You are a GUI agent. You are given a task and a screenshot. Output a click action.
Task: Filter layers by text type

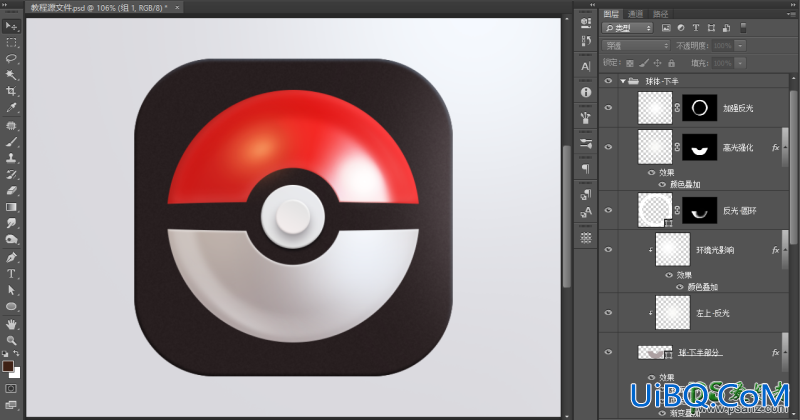(x=695, y=28)
